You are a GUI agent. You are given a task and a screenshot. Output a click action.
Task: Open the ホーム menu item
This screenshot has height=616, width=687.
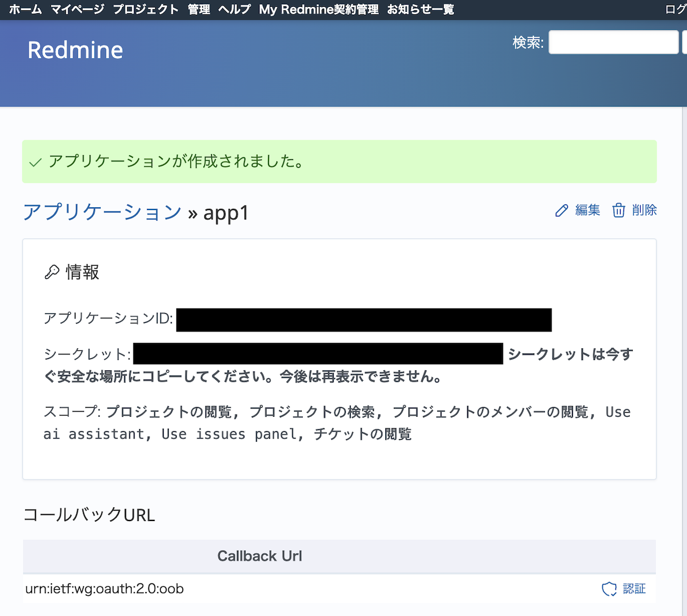pyautogui.click(x=25, y=9)
